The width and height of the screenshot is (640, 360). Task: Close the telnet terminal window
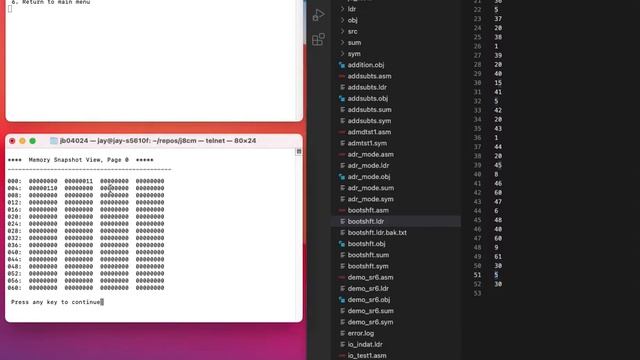click(x=12, y=141)
